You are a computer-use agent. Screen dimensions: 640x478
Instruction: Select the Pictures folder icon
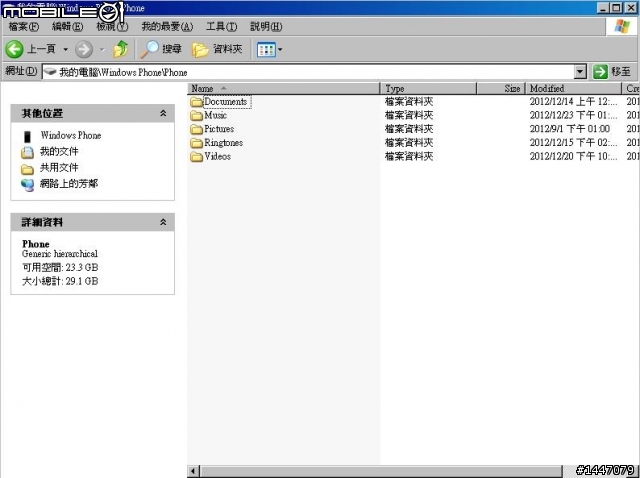tap(197, 129)
